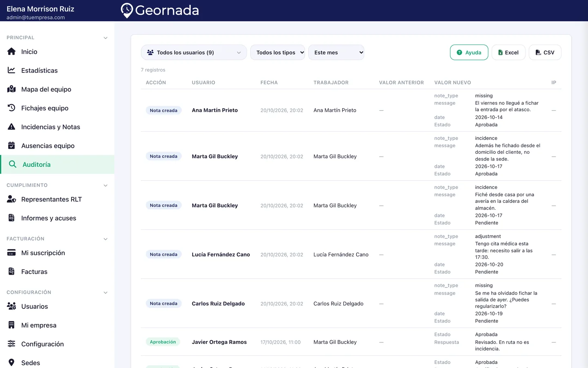Open Estadísticas menu item
The height and width of the screenshot is (368, 588).
57,70
